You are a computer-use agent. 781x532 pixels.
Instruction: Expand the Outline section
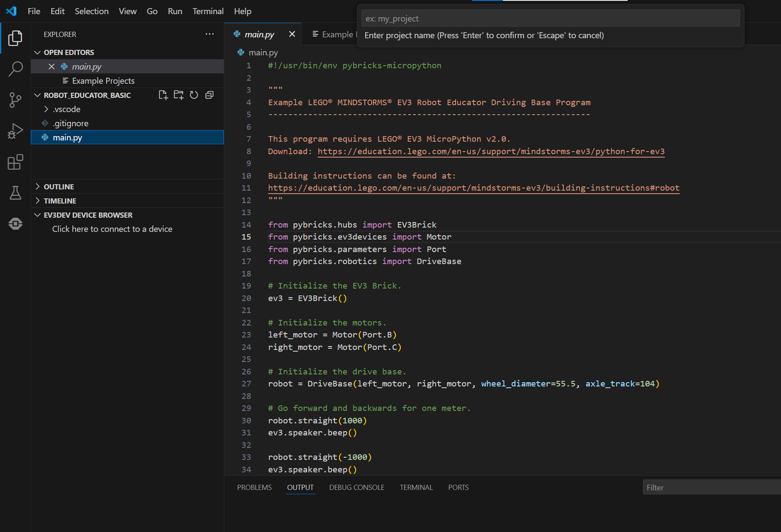tap(37, 186)
